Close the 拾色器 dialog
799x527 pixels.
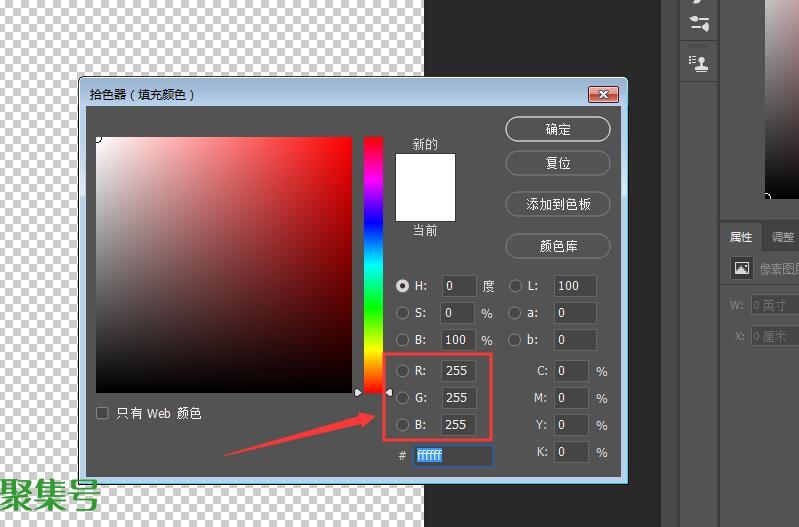click(603, 94)
